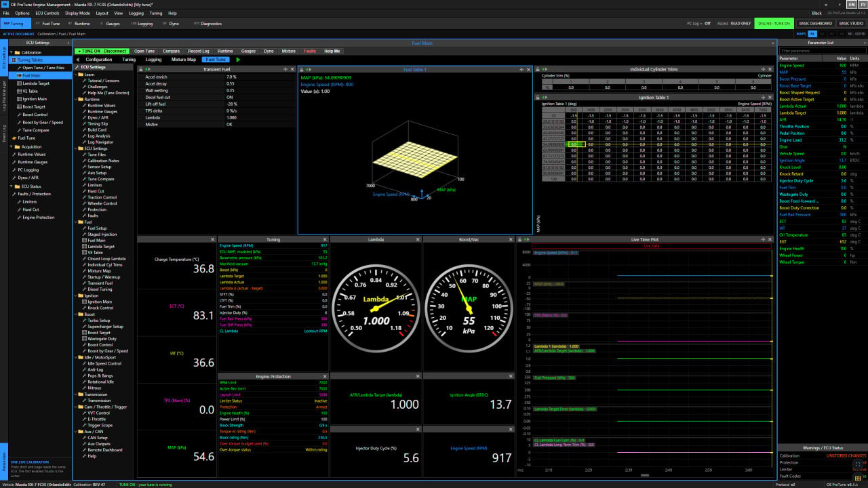Open the Display Mode menu
Screen dimensions: 868x488
(77, 13)
